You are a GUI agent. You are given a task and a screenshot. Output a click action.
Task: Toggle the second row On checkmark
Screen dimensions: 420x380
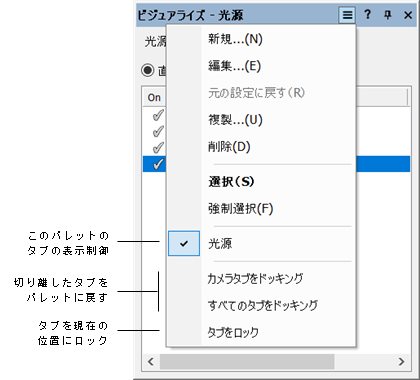(x=158, y=131)
